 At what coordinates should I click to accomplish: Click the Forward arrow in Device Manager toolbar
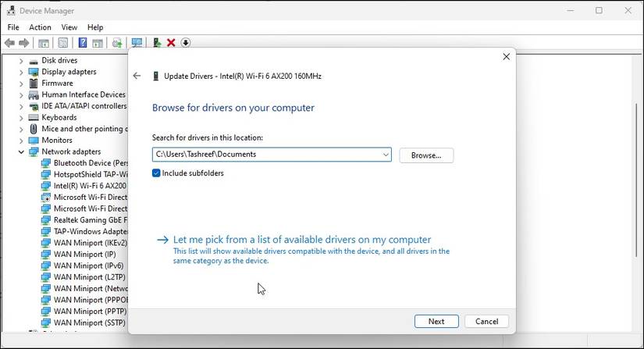point(24,43)
